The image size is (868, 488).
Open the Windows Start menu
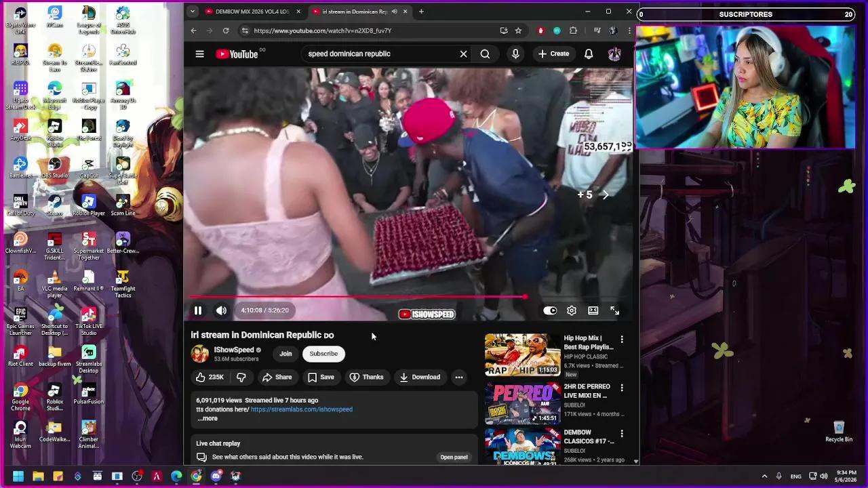click(18, 476)
